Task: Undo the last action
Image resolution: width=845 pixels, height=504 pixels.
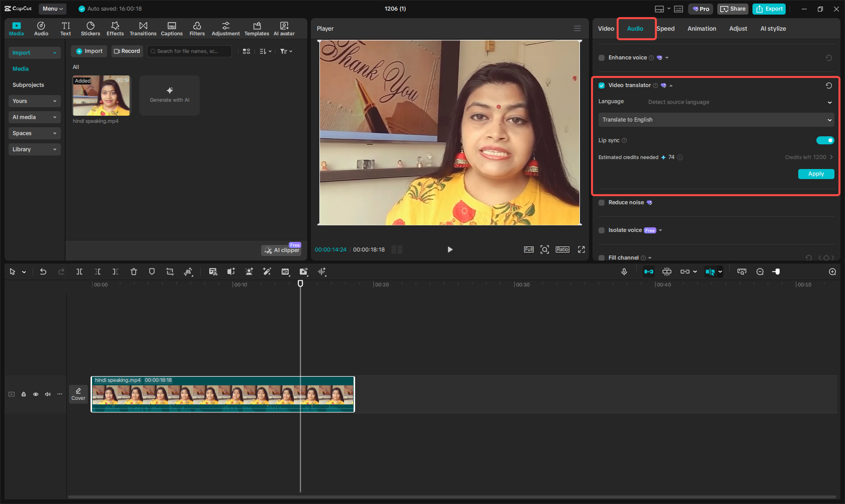Action: 43,272
